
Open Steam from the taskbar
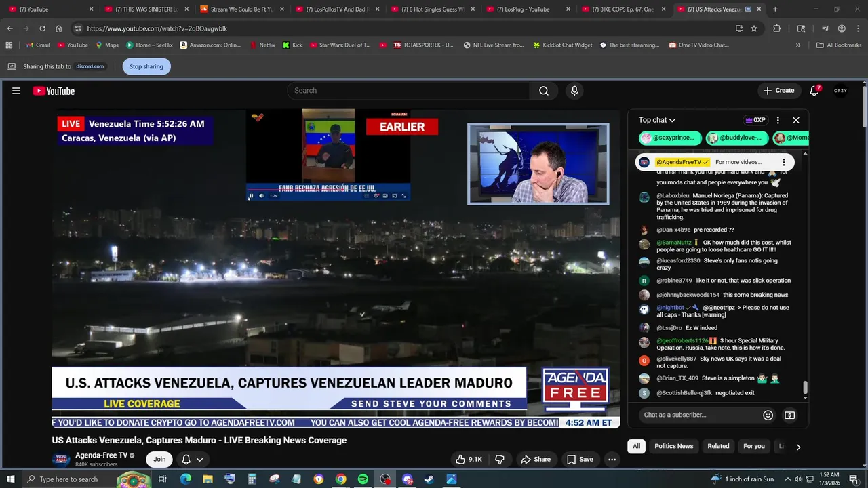429,479
